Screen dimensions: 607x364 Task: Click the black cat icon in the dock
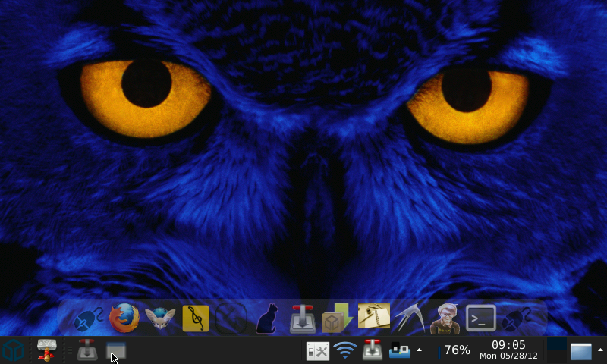coord(267,318)
